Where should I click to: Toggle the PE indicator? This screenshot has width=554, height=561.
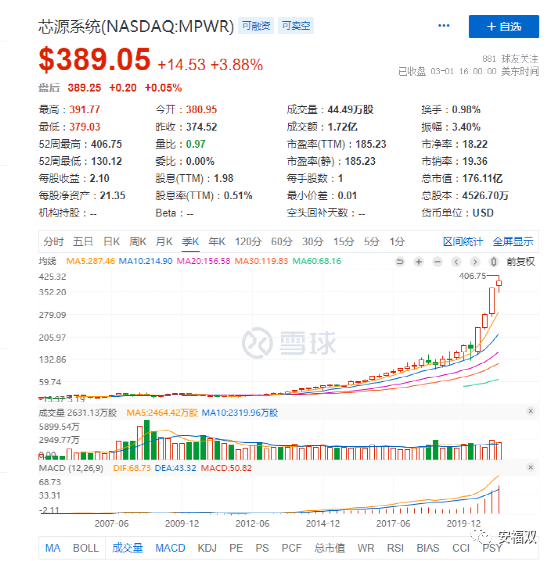click(x=236, y=548)
